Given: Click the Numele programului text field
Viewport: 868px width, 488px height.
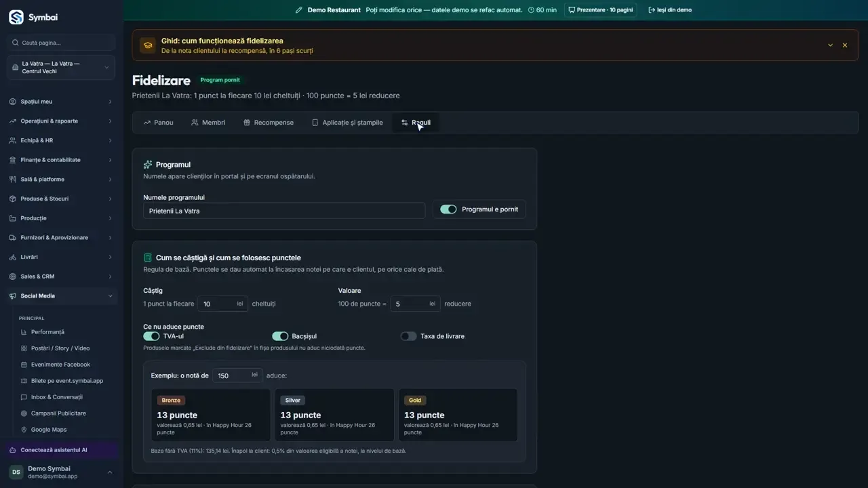Looking at the screenshot, I should pos(284,211).
